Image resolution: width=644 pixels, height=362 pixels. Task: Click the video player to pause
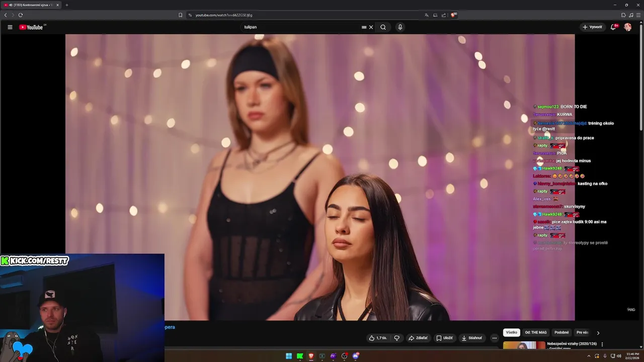[x=320, y=177]
